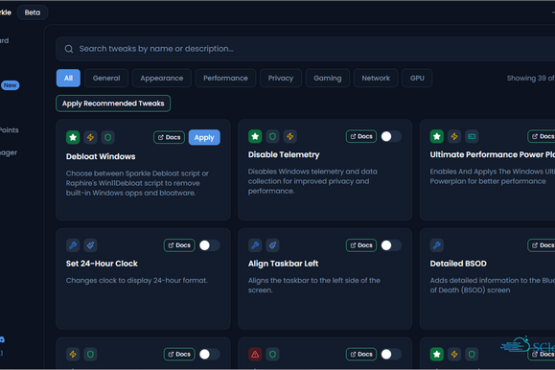Image resolution: width=555 pixels, height=370 pixels.
Task: Click the paintbrush icon on Set 24-Hour Clock
Action: pyautogui.click(x=90, y=245)
